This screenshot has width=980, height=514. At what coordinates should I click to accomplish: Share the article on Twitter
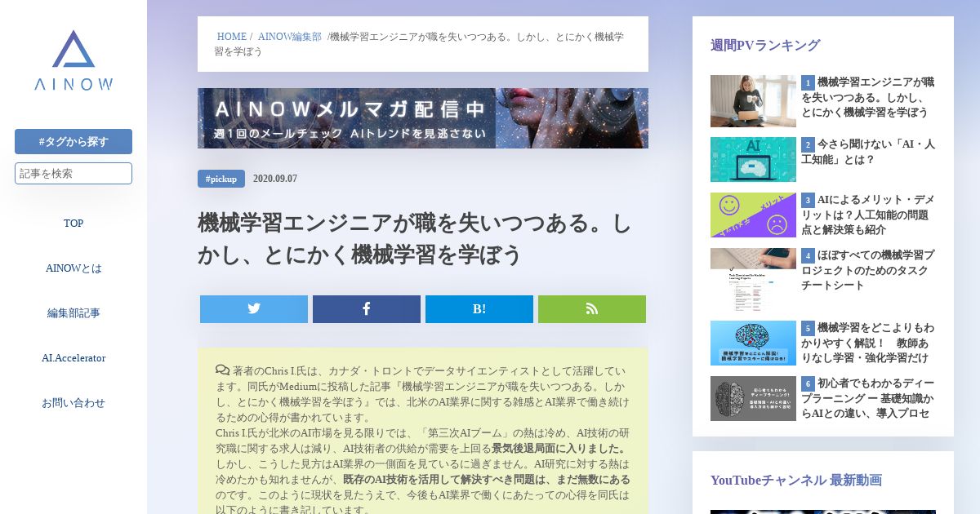coord(254,309)
